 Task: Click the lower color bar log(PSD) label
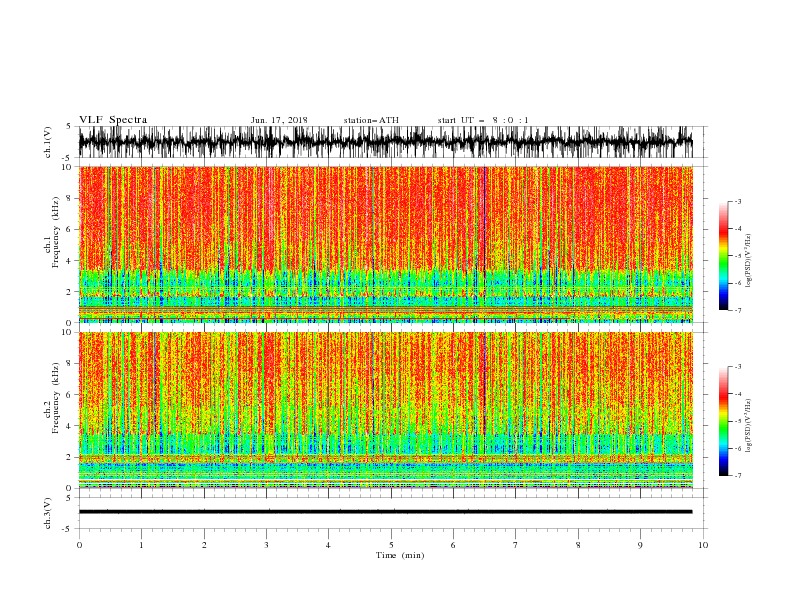coord(748,426)
